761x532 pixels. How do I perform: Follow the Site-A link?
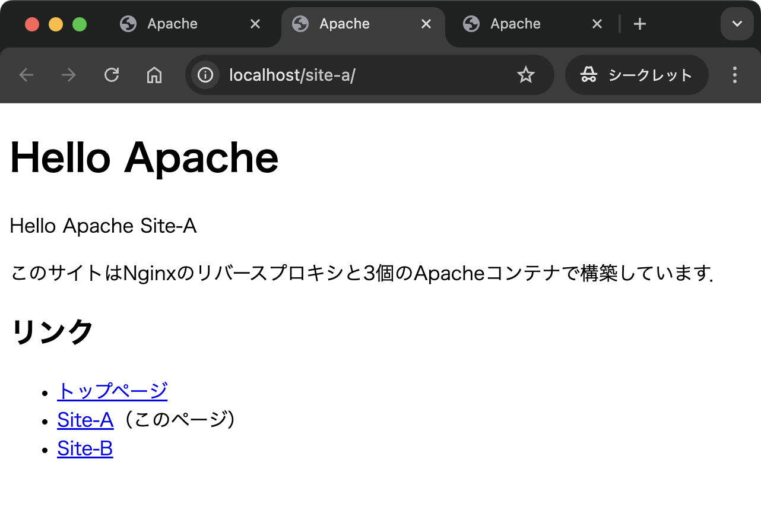pos(85,420)
